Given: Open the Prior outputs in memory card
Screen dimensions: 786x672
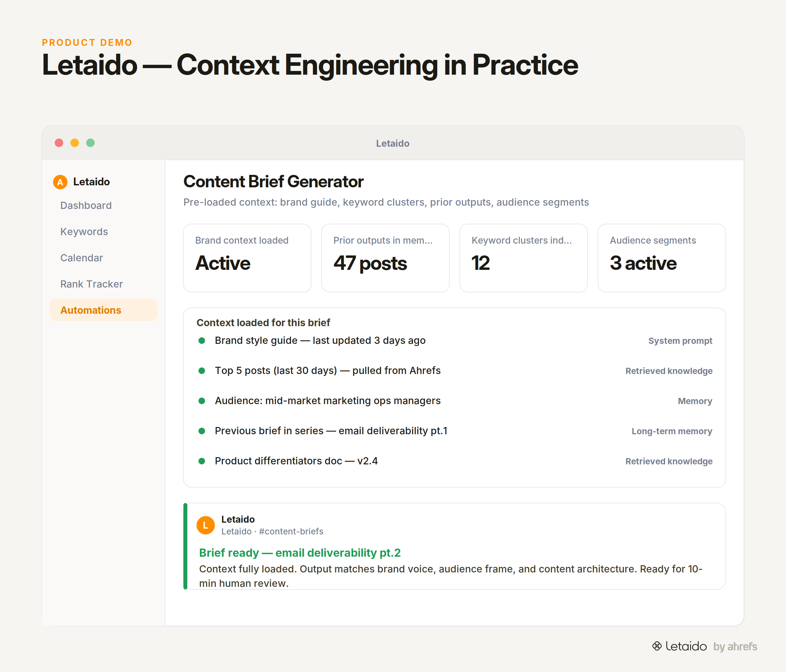Looking at the screenshot, I should (385, 258).
